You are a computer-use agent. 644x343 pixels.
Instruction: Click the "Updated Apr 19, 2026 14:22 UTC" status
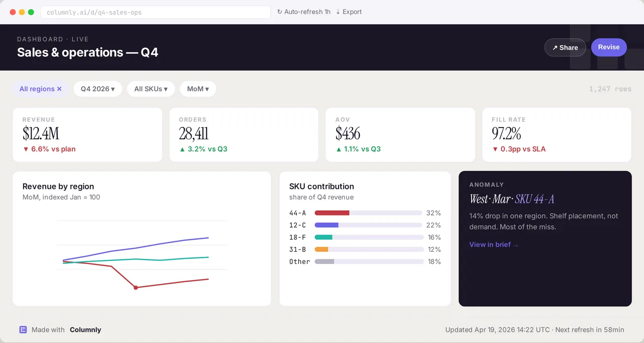pyautogui.click(x=498, y=330)
